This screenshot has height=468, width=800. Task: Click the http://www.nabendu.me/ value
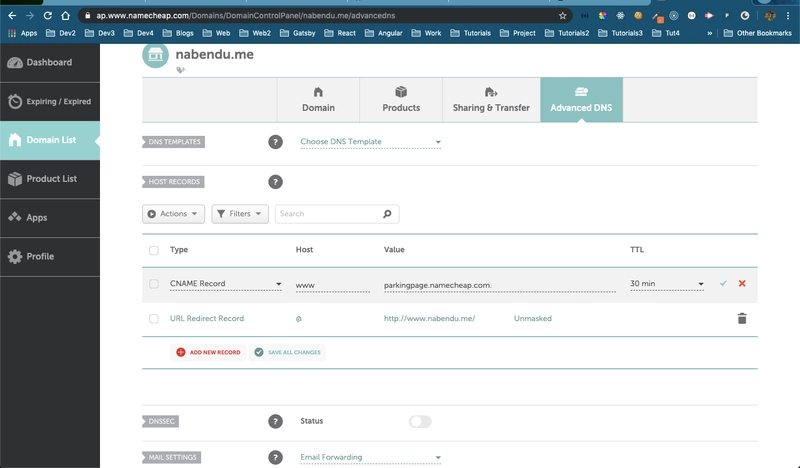point(429,318)
